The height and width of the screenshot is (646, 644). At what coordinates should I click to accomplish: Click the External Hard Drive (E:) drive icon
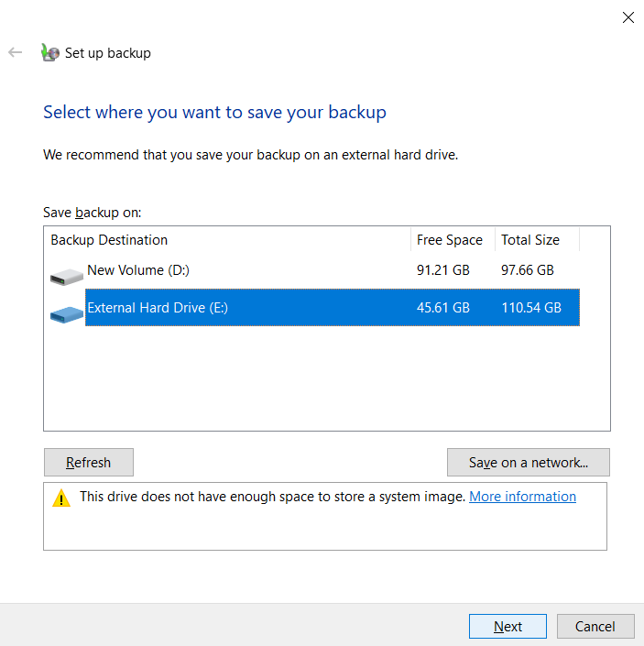coord(66,313)
